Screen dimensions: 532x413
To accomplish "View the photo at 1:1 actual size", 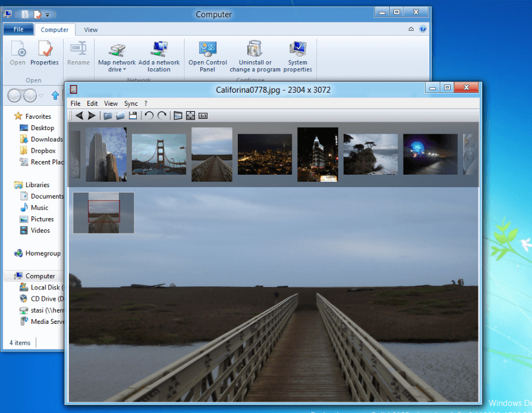I will click(x=203, y=115).
